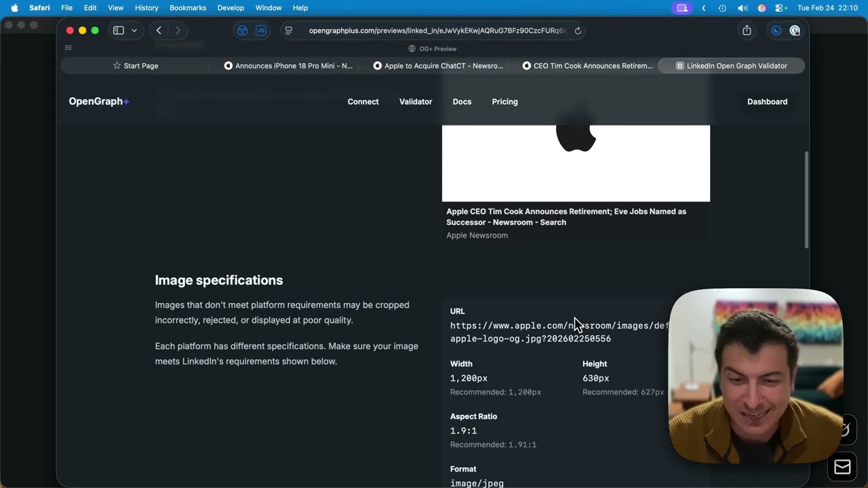This screenshot has width=868, height=488.
Task: Open the Validator page
Action: click(416, 102)
